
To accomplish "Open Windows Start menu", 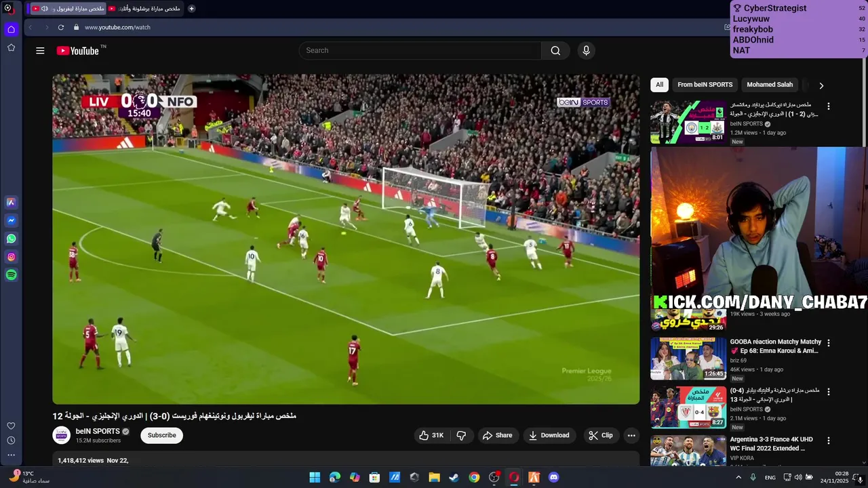I will (x=315, y=477).
